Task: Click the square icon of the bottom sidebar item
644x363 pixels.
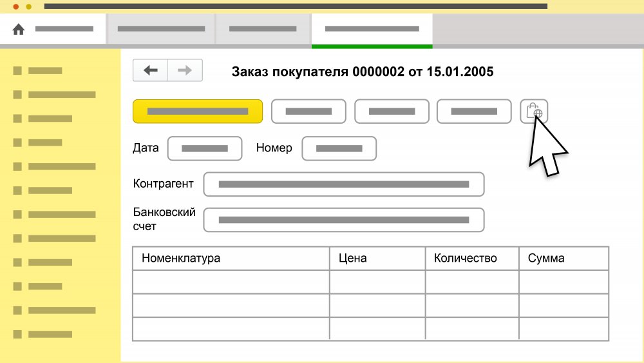Action: click(x=17, y=334)
